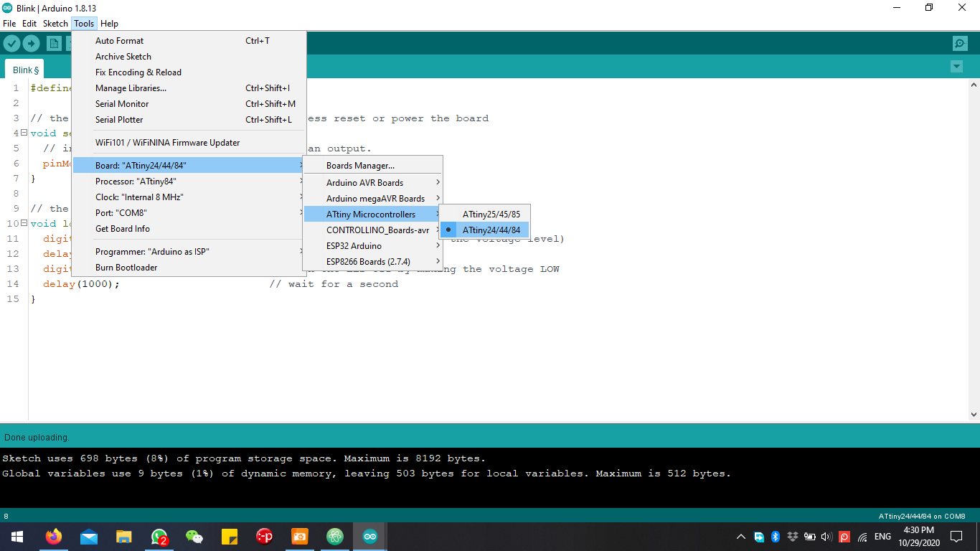
Task: Expand Arduino AVR Boards submenu
Action: [373, 183]
